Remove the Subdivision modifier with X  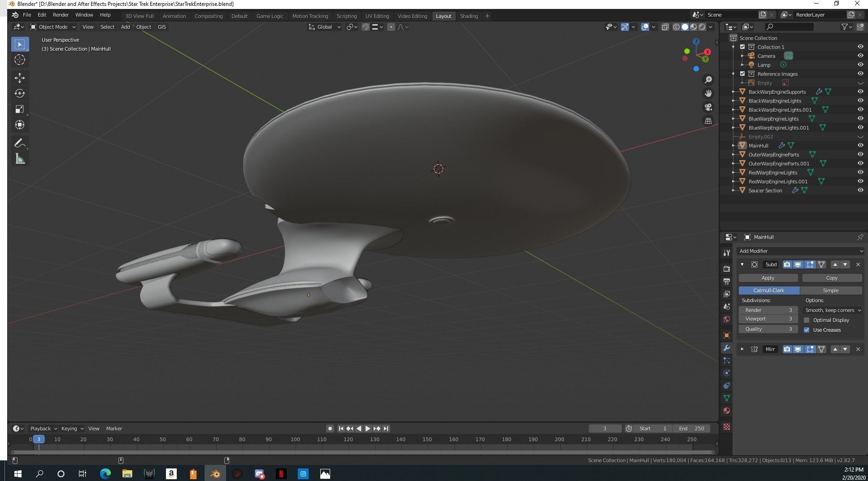[858, 264]
